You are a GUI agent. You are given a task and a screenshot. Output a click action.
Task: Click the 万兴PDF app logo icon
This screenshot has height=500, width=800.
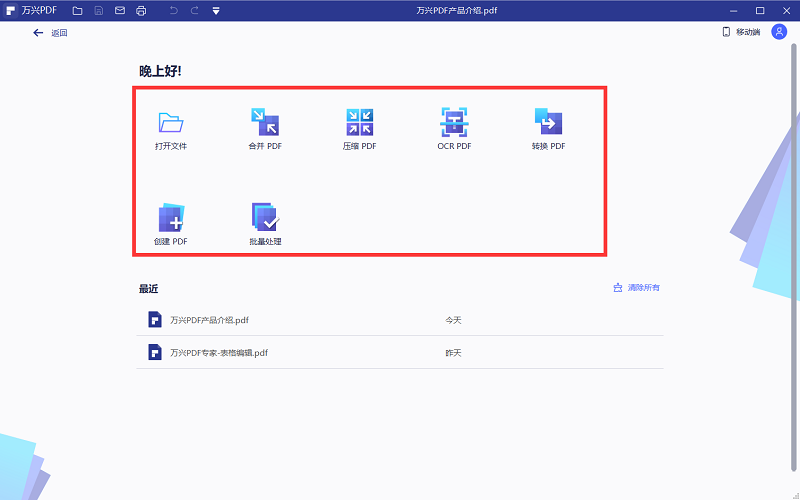(x=10, y=10)
